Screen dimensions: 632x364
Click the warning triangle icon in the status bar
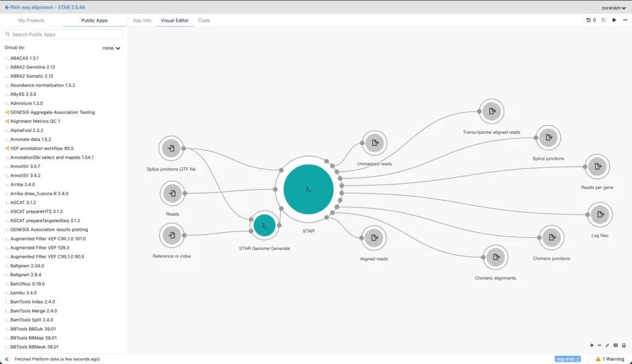pos(598,359)
